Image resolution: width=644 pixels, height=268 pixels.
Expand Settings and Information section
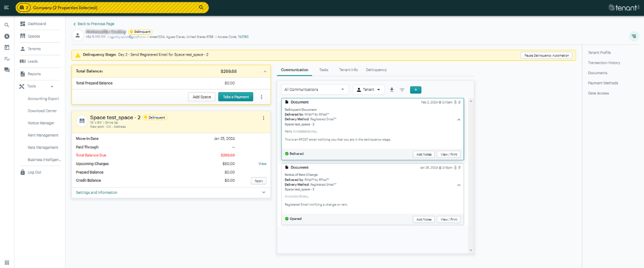coord(263,192)
